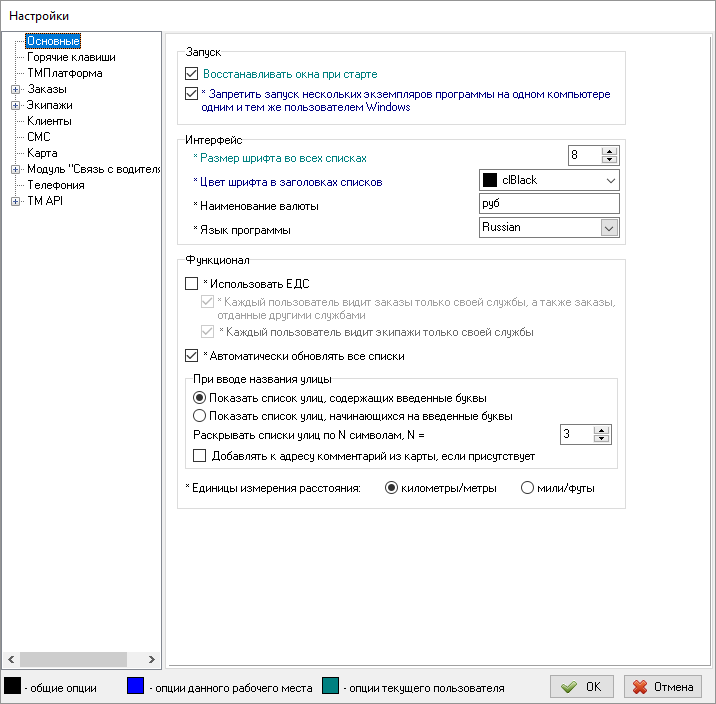Select 'Показать список улиц, начинающихся на введенные буквы'
Screen dimensions: 716x704
click(200, 415)
